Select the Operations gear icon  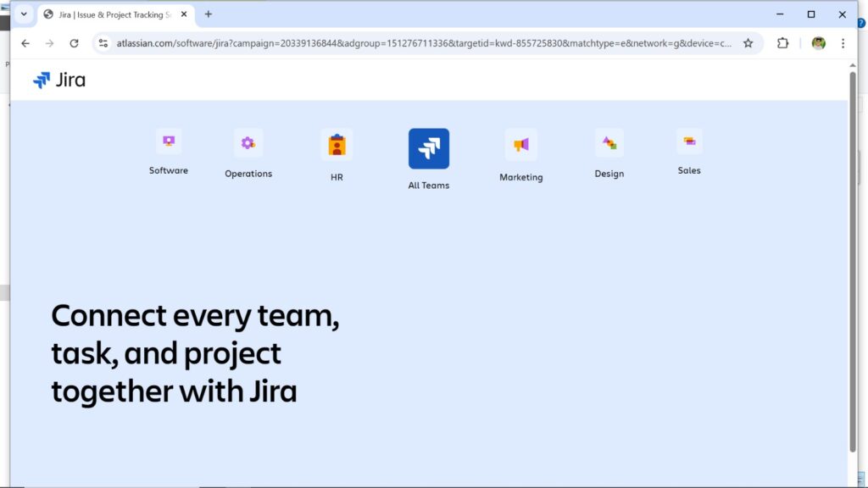click(248, 143)
